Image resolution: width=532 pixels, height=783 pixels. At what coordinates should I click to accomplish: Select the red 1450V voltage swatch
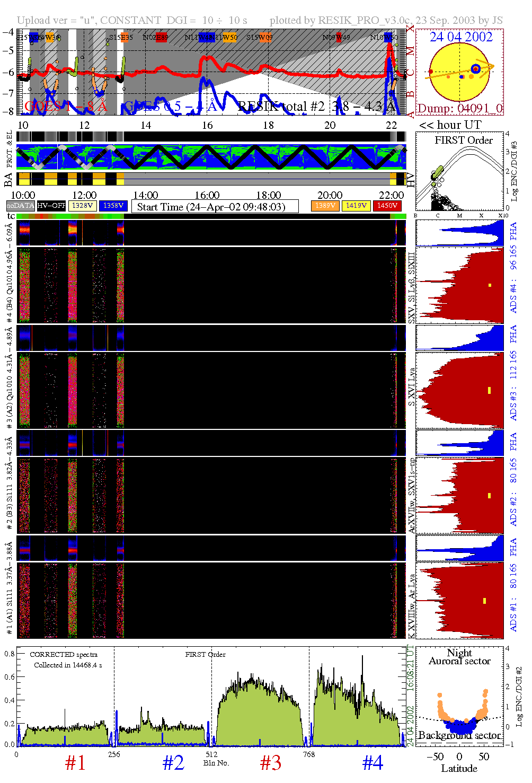[x=387, y=206]
